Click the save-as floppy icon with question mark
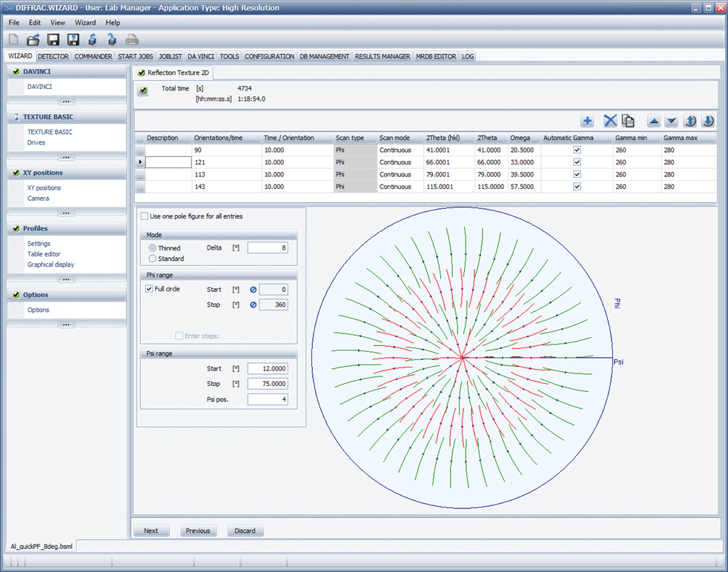 point(73,39)
